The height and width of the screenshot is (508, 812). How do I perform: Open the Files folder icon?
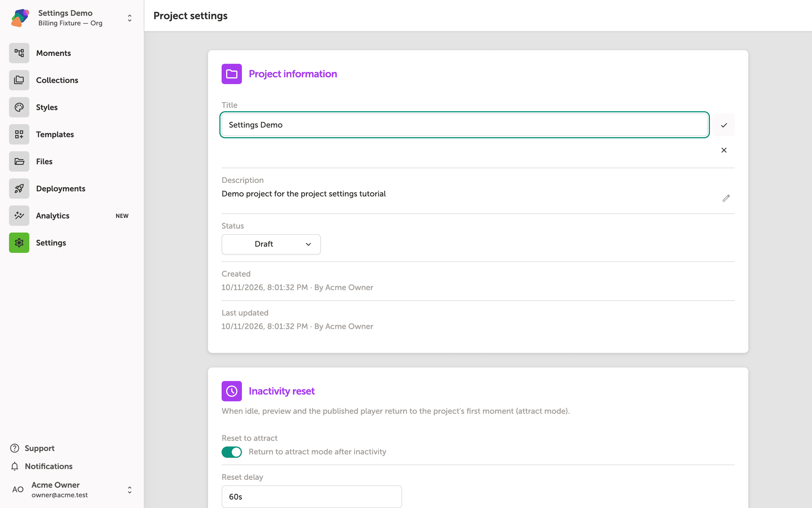(x=19, y=161)
